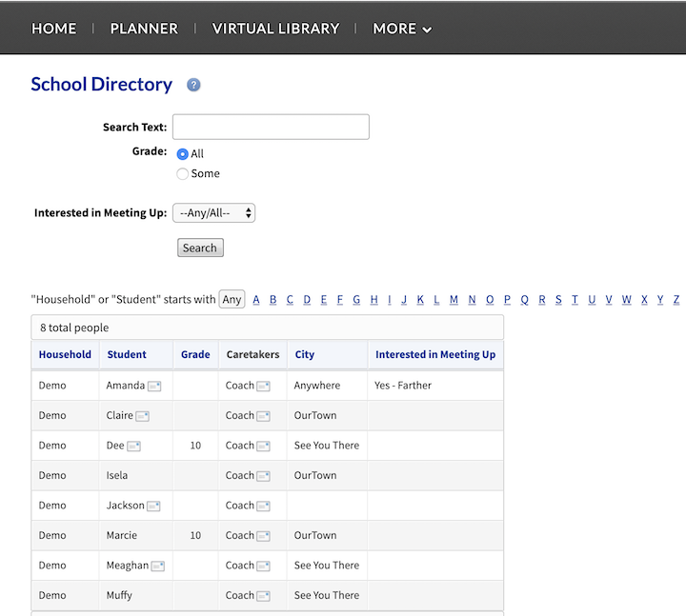
Task: Expand the MORE navigation menu
Action: [x=402, y=29]
